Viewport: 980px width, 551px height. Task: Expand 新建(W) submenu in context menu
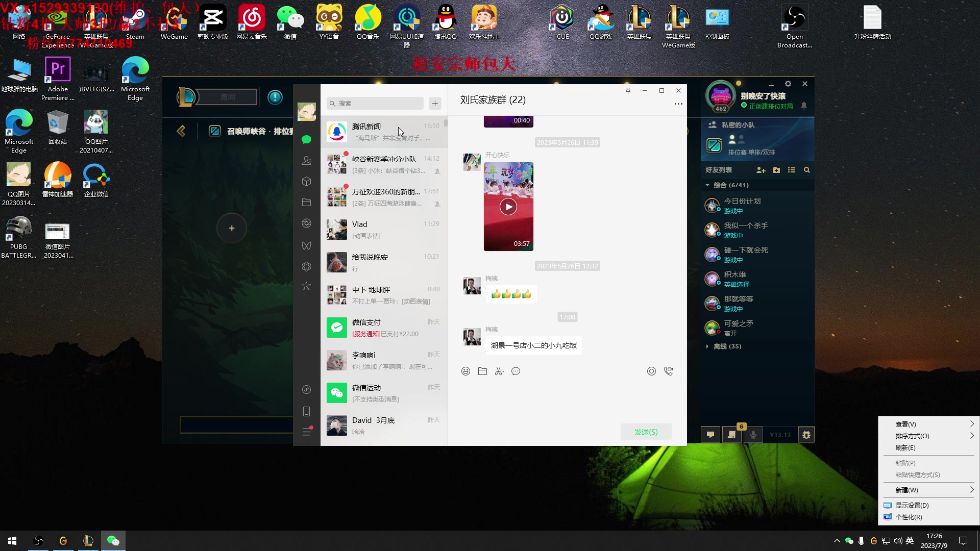[928, 490]
